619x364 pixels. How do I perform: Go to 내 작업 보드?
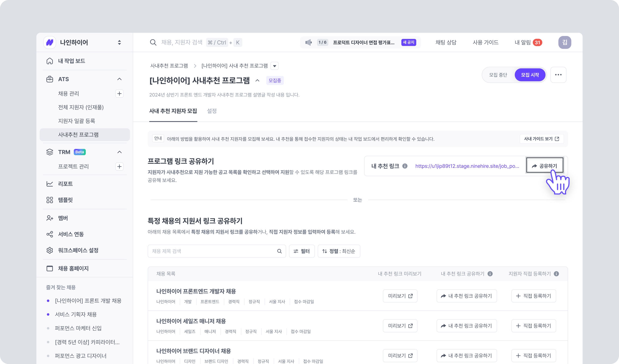[71, 61]
